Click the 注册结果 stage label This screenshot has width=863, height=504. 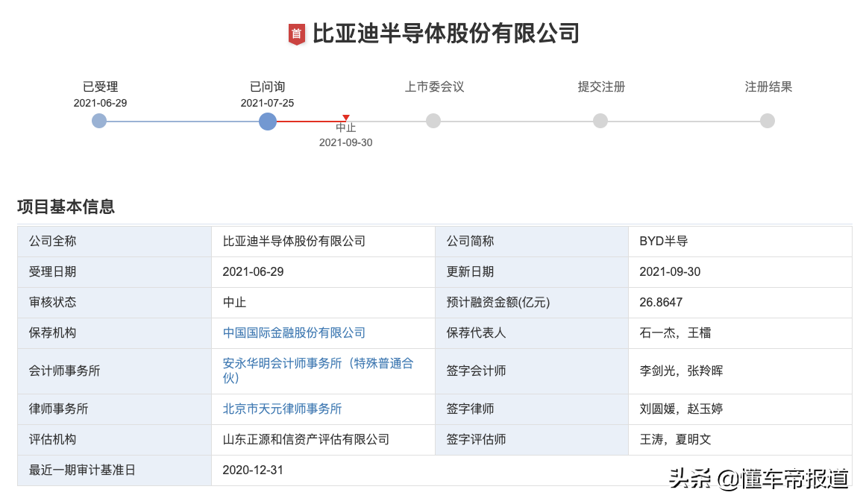click(768, 86)
